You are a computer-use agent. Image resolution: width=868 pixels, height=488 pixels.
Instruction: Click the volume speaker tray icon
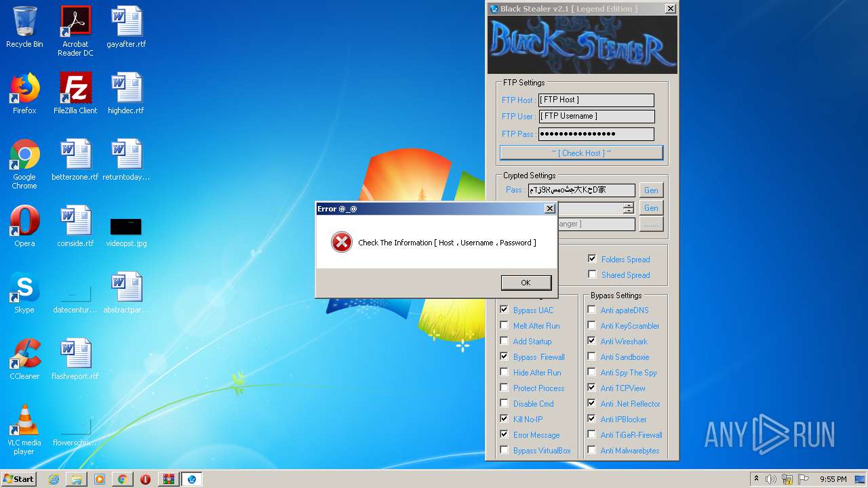771,479
